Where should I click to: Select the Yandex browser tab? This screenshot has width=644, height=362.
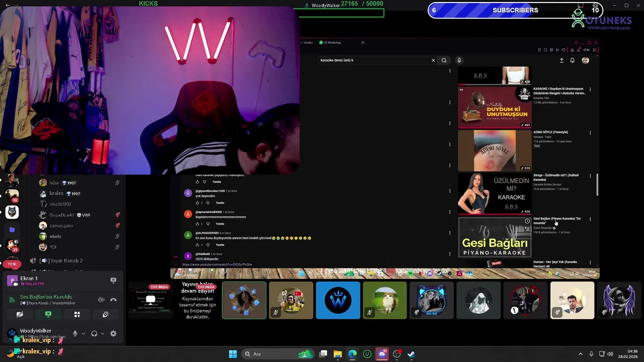307,43
